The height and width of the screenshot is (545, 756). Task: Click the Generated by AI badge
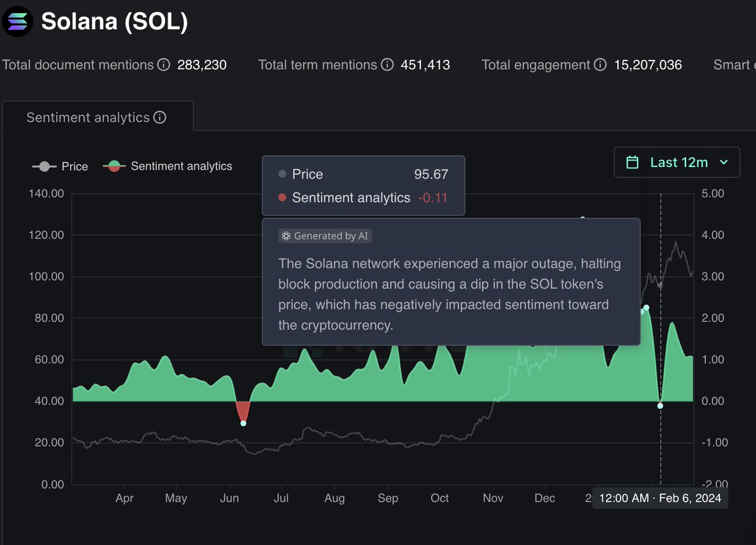click(x=326, y=236)
